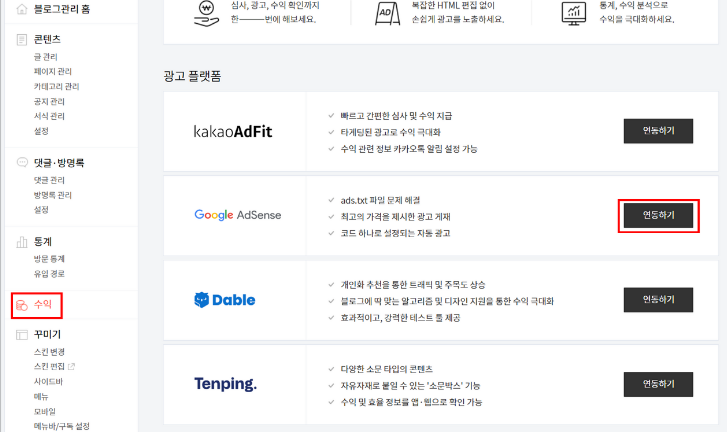Go to 서식 관리
727x432 pixels.
(x=49, y=116)
